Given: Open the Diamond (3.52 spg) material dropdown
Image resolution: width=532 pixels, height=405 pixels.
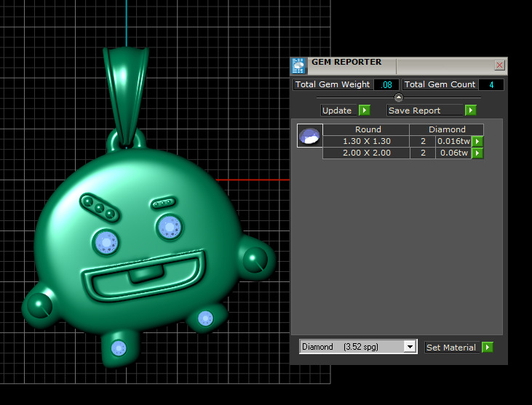Looking at the screenshot, I should coord(410,347).
